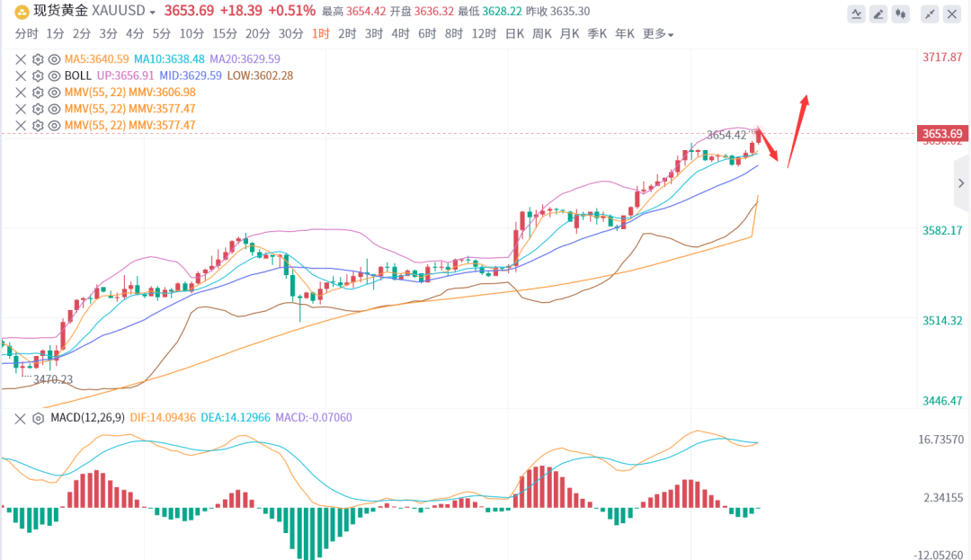Expand the right side panel chevron

960,183
